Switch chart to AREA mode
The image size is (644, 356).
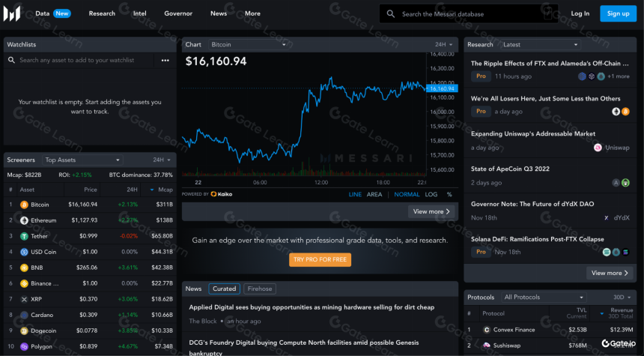pyautogui.click(x=374, y=194)
